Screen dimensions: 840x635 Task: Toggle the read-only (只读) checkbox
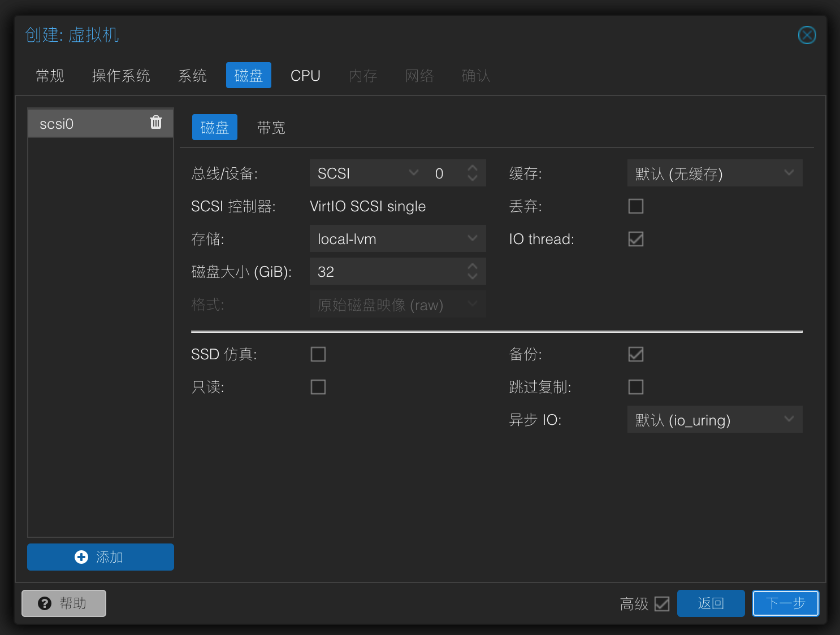(x=318, y=387)
